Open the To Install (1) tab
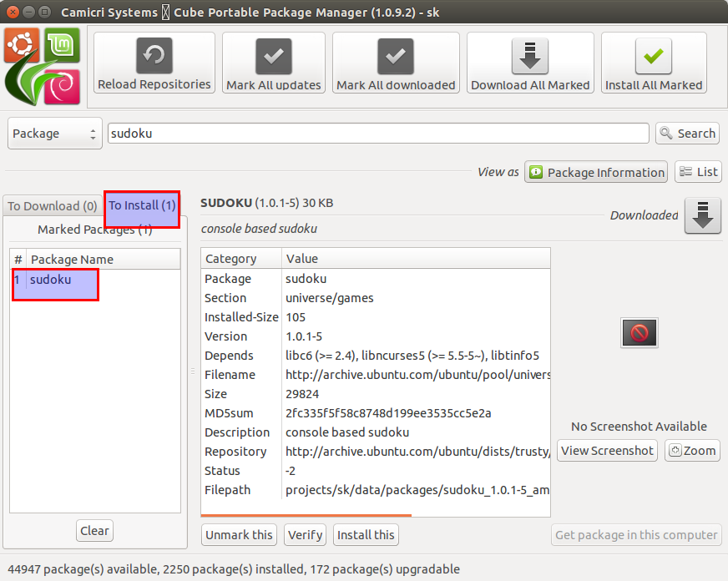The width and height of the screenshot is (728, 581). click(x=142, y=205)
